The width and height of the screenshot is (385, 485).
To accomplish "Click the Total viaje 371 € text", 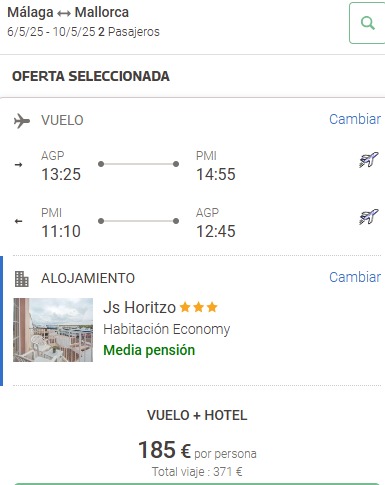I will [x=197, y=472].
